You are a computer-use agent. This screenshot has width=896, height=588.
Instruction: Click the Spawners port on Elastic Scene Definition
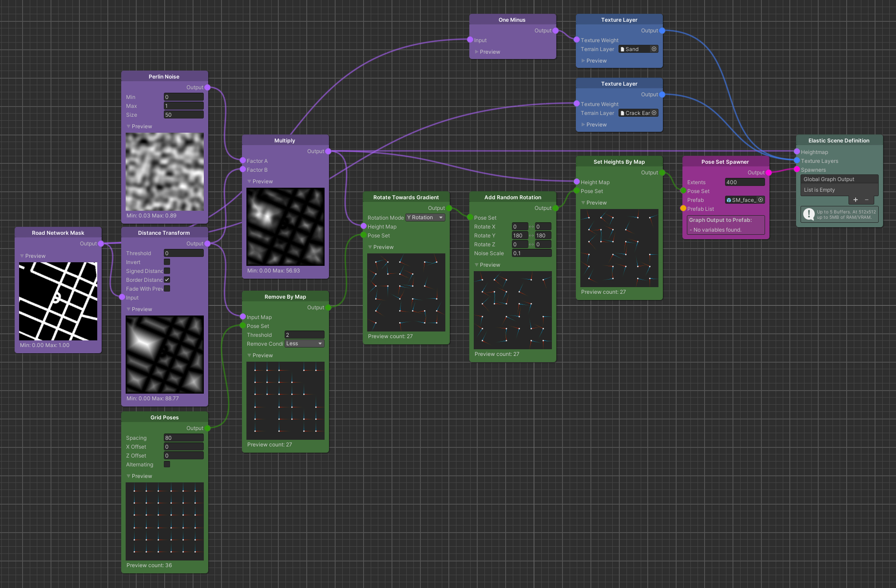pos(797,170)
